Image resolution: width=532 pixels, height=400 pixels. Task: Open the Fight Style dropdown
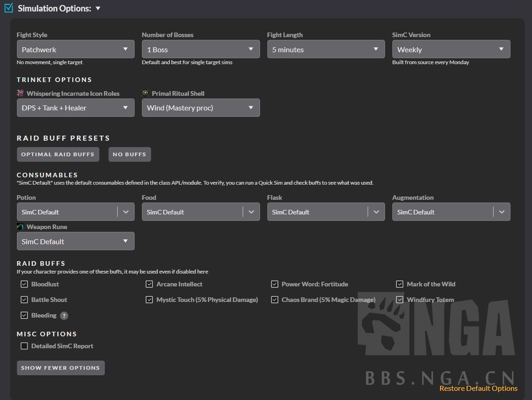pyautogui.click(x=76, y=49)
